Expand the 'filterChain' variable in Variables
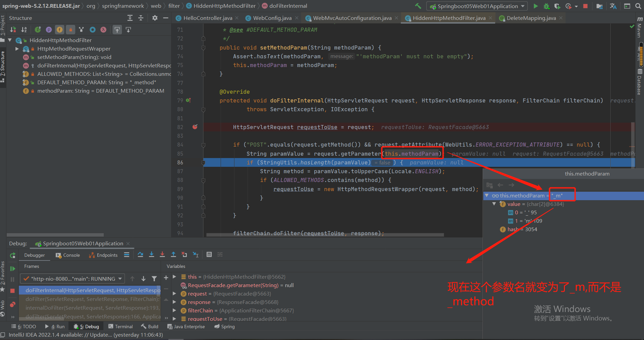The width and height of the screenshot is (644, 340). [x=174, y=310]
